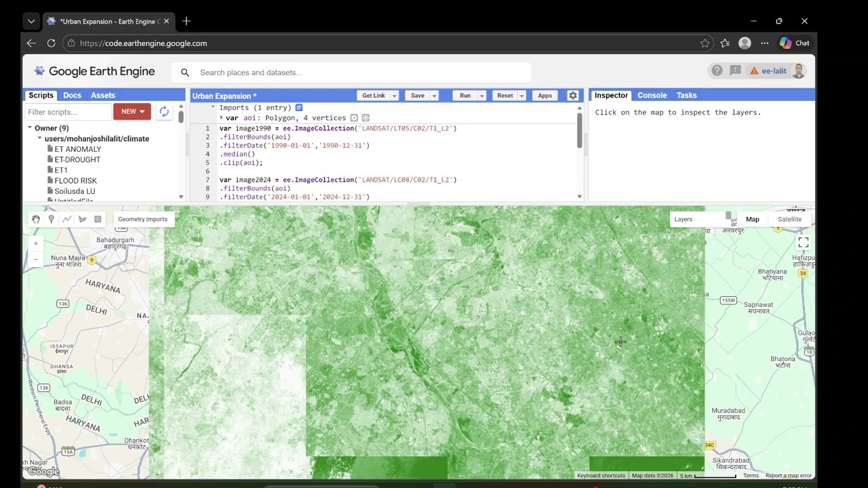
Task: Collapse the users/mohanjoshilalit/climate folder
Action: point(40,138)
